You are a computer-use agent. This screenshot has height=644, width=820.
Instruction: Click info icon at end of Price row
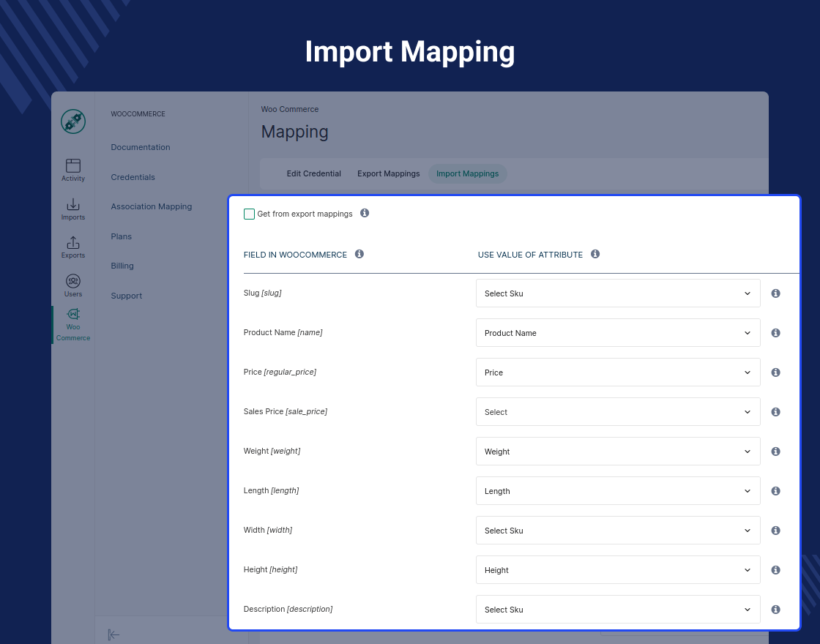click(776, 372)
